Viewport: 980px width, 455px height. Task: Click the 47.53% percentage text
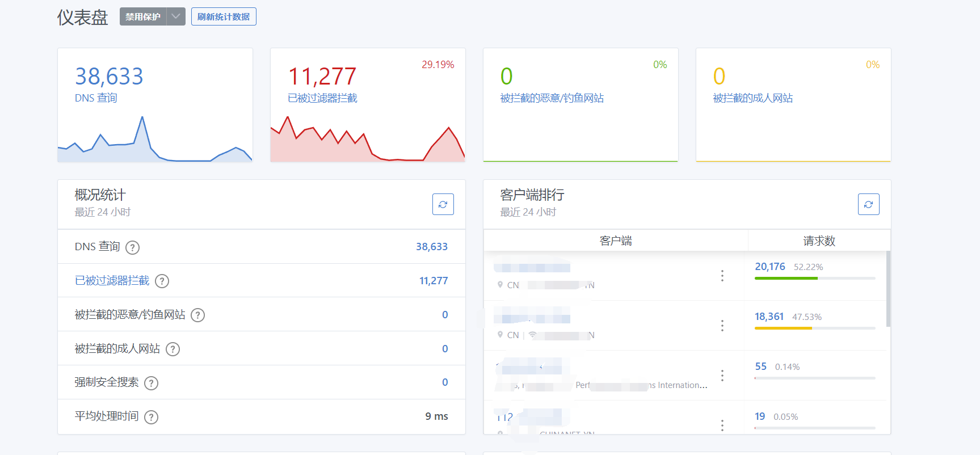807,317
